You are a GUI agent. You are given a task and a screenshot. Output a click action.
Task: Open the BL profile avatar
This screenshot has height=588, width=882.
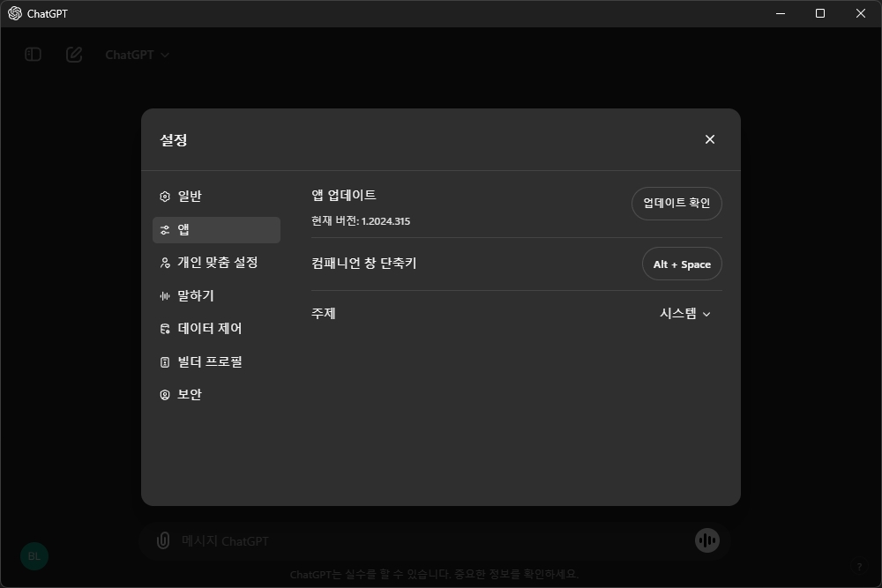coord(34,556)
